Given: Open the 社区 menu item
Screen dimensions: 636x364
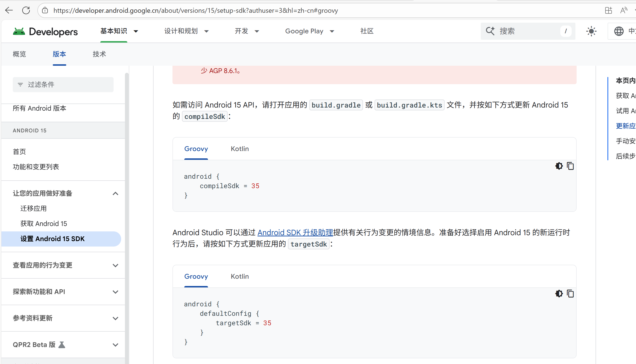Looking at the screenshot, I should (367, 31).
